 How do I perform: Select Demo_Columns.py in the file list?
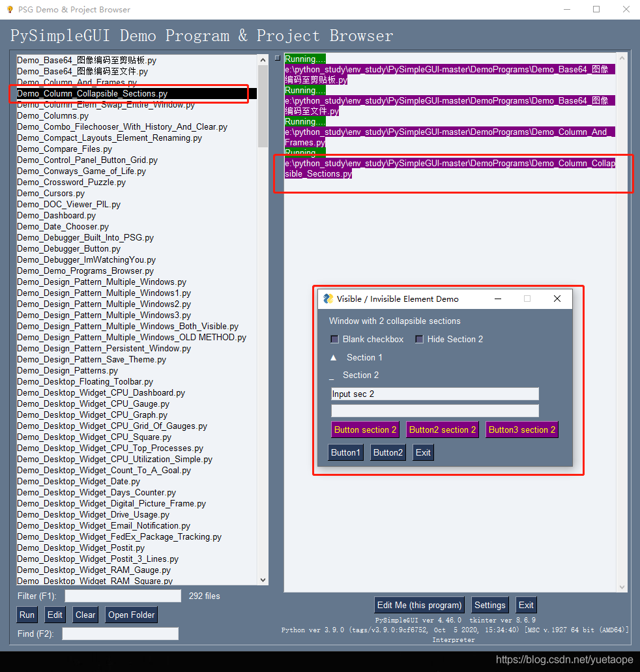pyautogui.click(x=137, y=116)
